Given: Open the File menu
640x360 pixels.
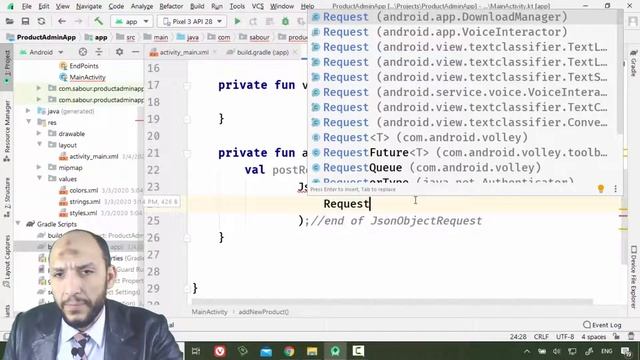Looking at the screenshot, I should coord(27,7).
